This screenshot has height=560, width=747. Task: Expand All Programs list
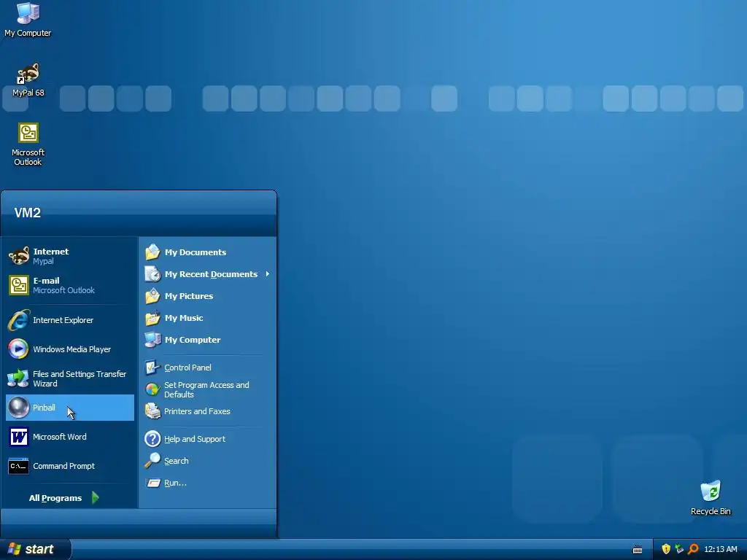pyautogui.click(x=64, y=497)
